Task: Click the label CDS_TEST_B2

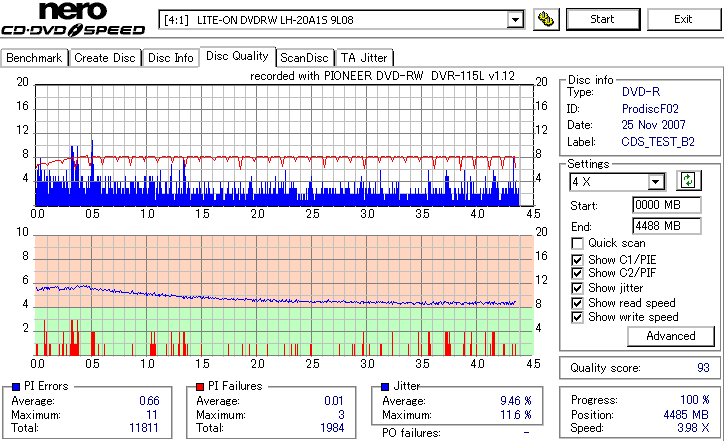Action: [658, 142]
